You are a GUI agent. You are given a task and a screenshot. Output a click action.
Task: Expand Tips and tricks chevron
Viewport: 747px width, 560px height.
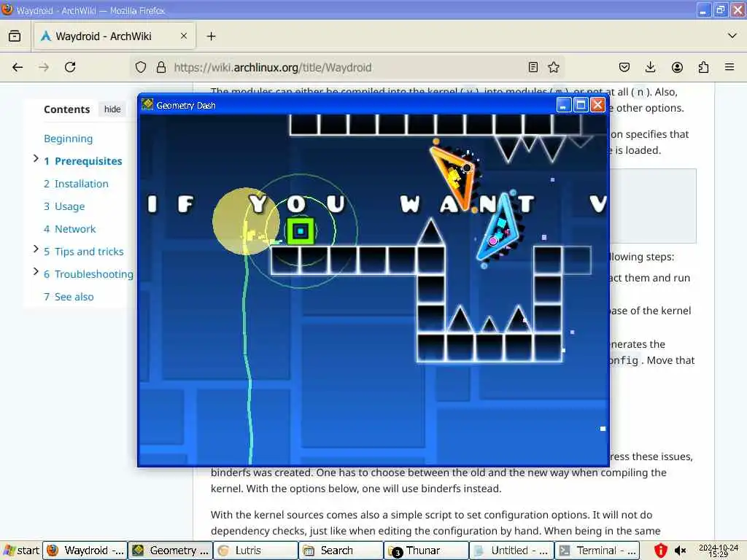click(x=36, y=249)
